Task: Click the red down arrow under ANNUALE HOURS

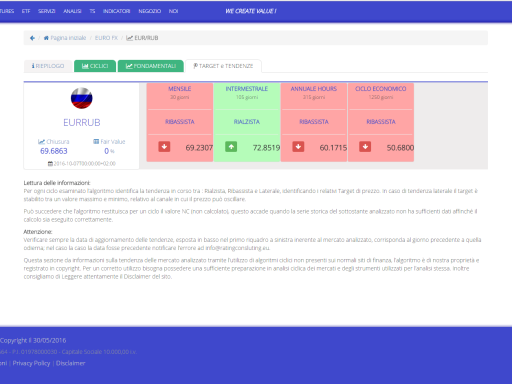Action: coord(298,147)
